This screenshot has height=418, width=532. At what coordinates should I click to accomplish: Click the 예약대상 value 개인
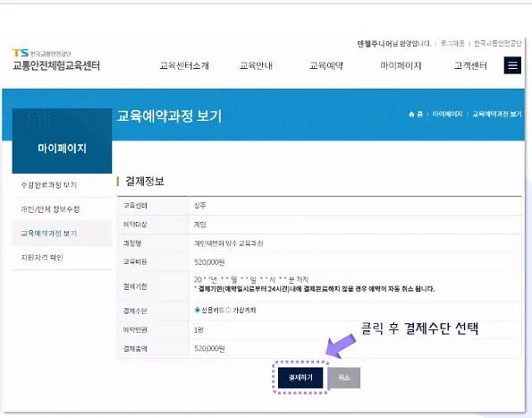pos(200,225)
